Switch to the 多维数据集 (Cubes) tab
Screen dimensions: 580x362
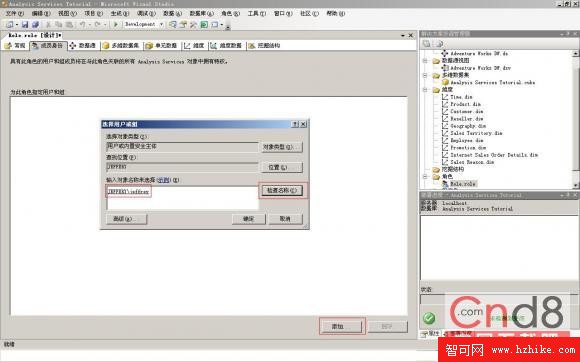121,45
